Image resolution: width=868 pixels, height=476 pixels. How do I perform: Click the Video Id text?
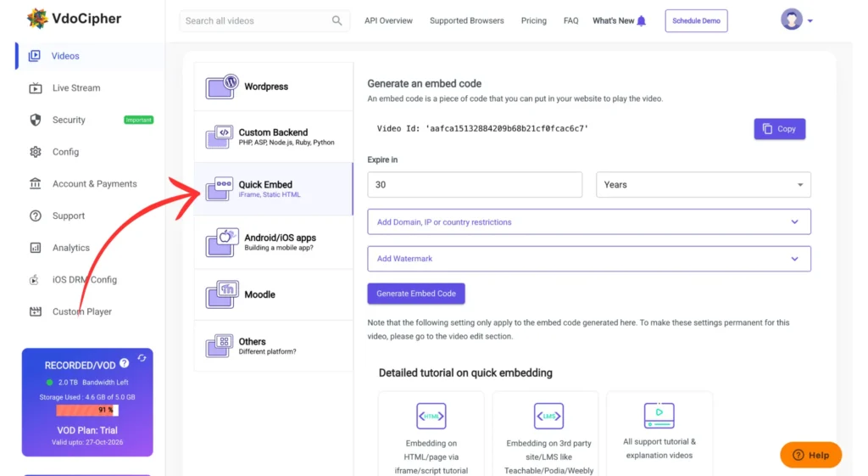(482, 129)
